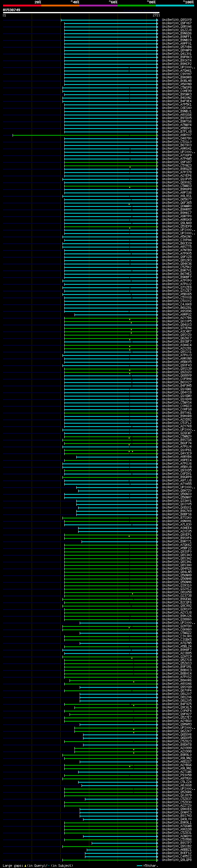Select the hit label UniRef100_Q9SIX1
197x868 pixels.
pos(177,352)
